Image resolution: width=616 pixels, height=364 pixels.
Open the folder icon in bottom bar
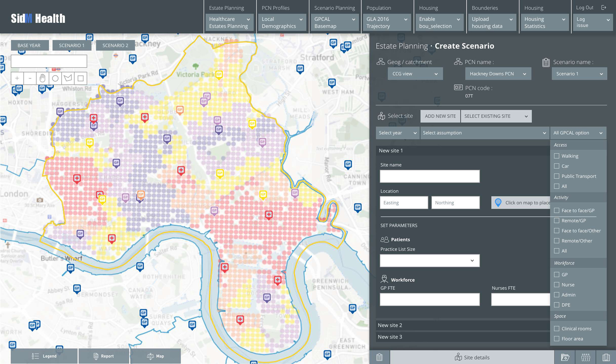click(x=565, y=357)
